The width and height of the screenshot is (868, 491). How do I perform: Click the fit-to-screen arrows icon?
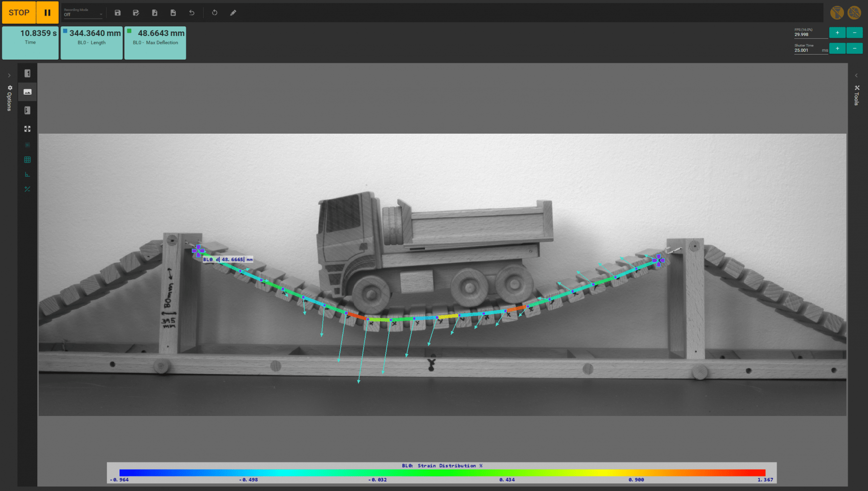pos(27,129)
